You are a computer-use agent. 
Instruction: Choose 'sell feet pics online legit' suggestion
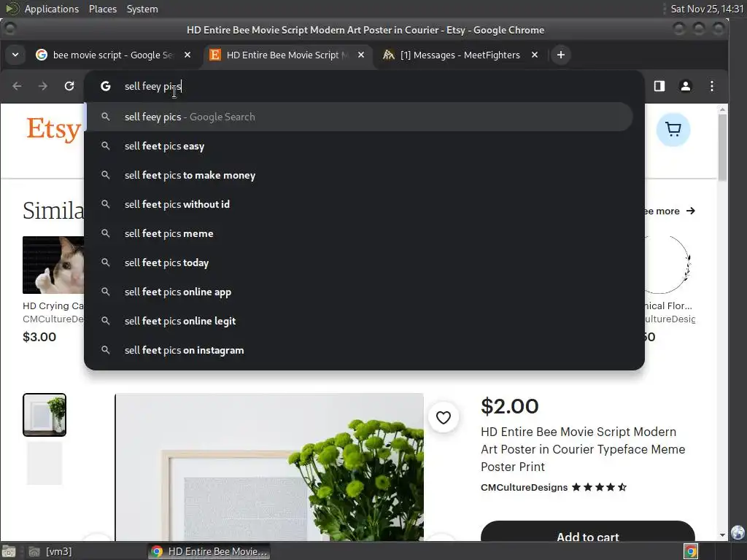pyautogui.click(x=359, y=321)
